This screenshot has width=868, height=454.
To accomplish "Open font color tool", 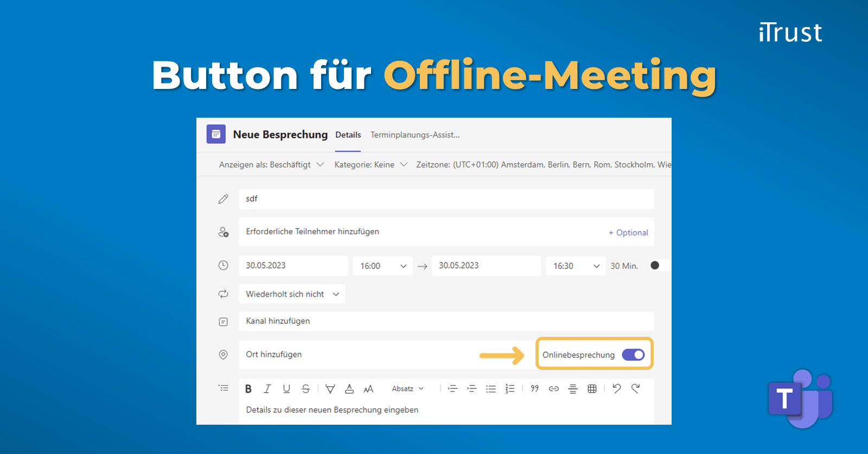I will (x=349, y=388).
